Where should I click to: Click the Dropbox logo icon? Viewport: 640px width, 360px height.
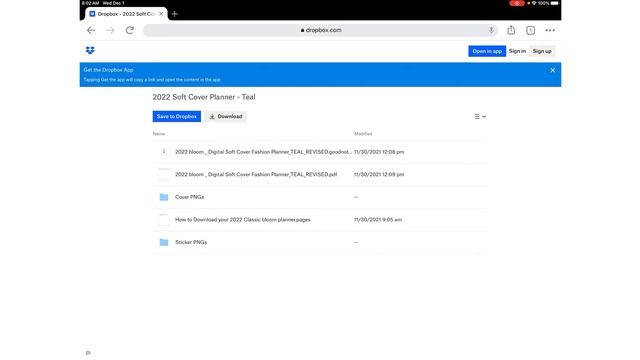[x=90, y=50]
